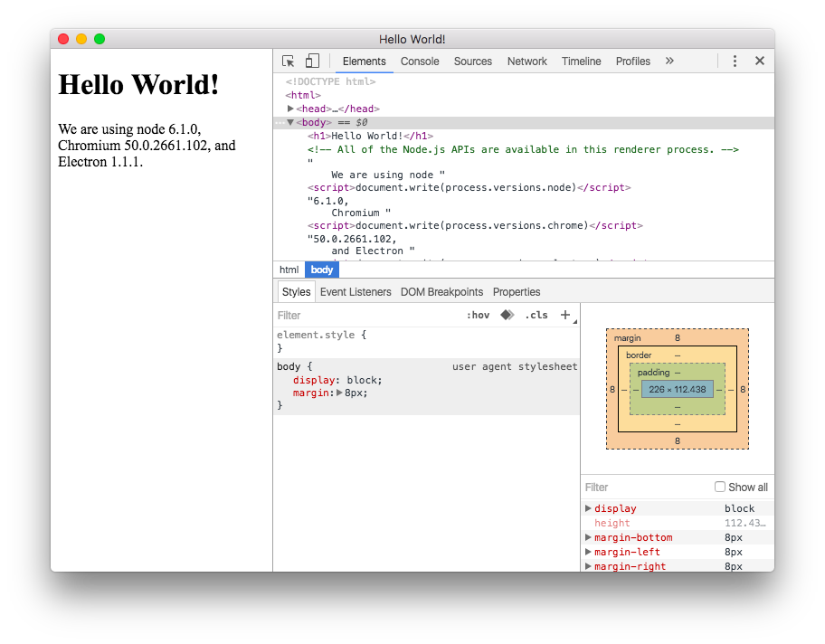Open the Timeline tab

(581, 61)
